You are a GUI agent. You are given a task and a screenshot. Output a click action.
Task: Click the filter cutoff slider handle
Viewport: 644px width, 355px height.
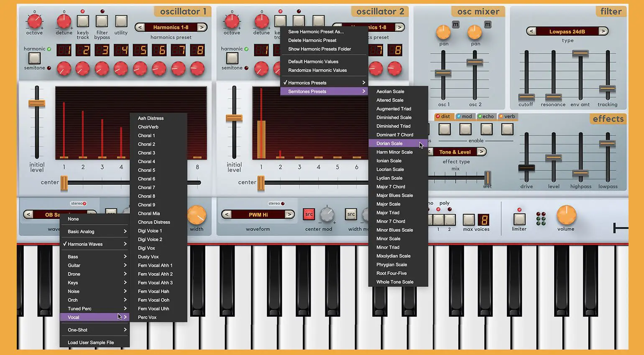pyautogui.click(x=526, y=97)
